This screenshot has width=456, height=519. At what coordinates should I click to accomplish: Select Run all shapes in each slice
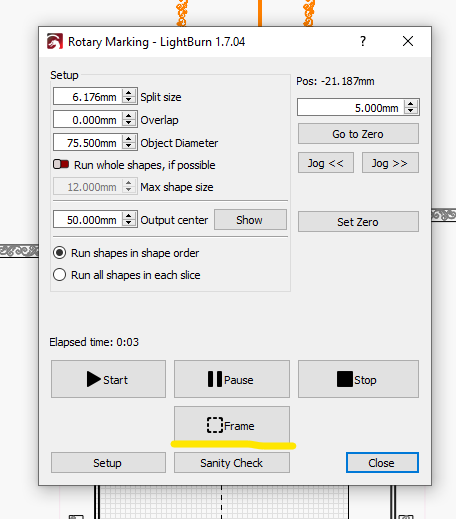tap(60, 275)
